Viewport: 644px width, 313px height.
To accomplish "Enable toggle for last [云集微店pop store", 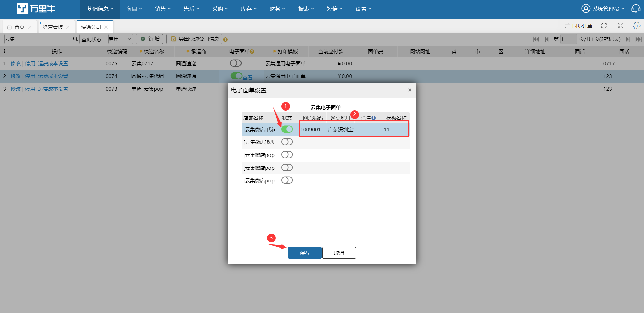I will coord(287,180).
